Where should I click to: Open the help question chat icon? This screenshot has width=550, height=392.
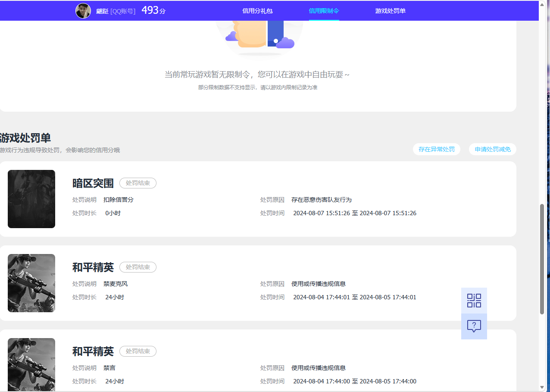click(x=474, y=326)
